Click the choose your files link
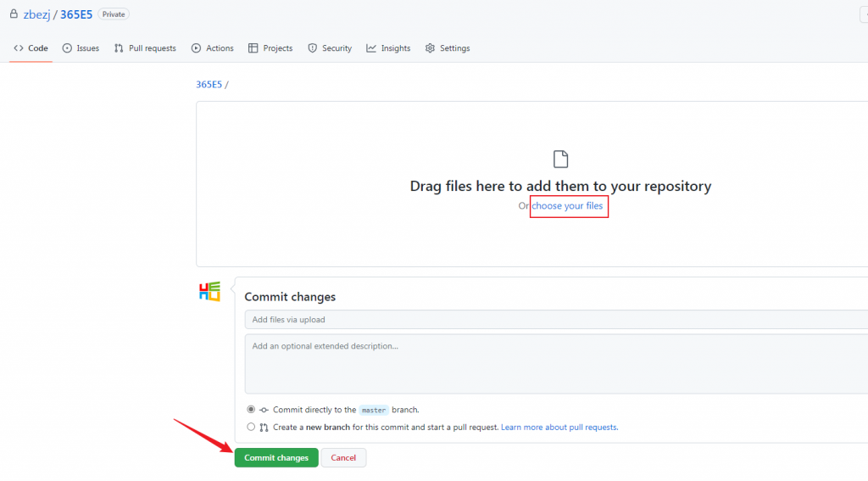 [x=567, y=206]
